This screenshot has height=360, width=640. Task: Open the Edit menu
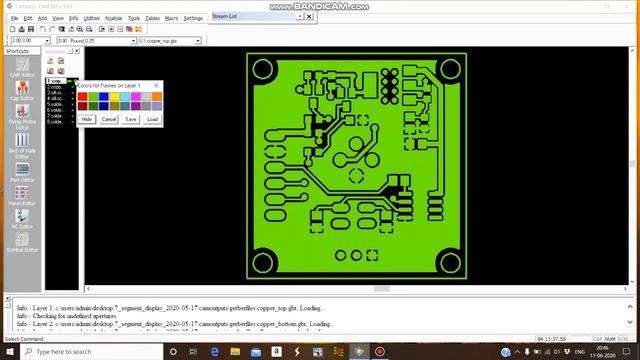click(28, 18)
